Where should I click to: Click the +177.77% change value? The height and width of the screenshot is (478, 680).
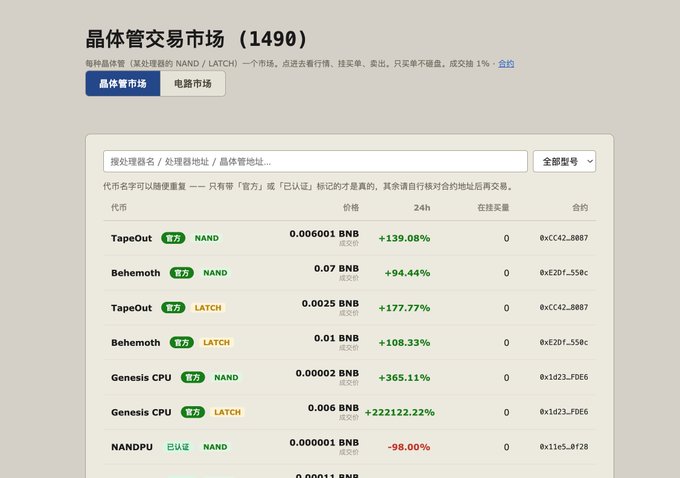pos(404,308)
